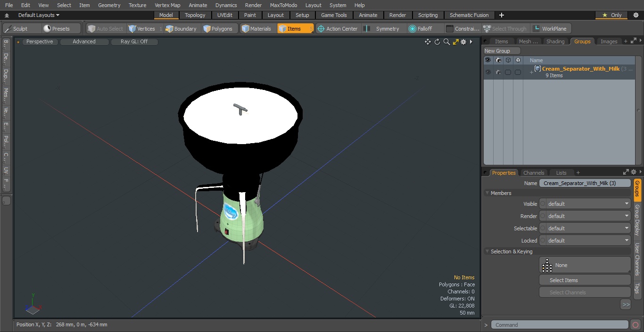Click the red record circle icon
The image size is (644, 332).
coord(635,325)
